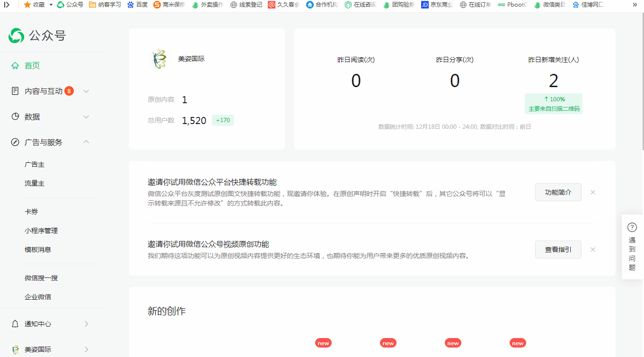
Task: Click the 广告与服务 compass icon
Action: (x=14, y=142)
